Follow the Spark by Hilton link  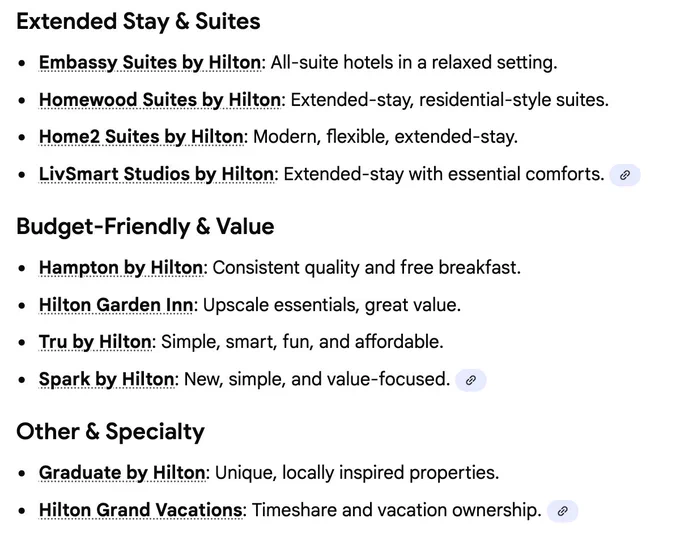(107, 379)
